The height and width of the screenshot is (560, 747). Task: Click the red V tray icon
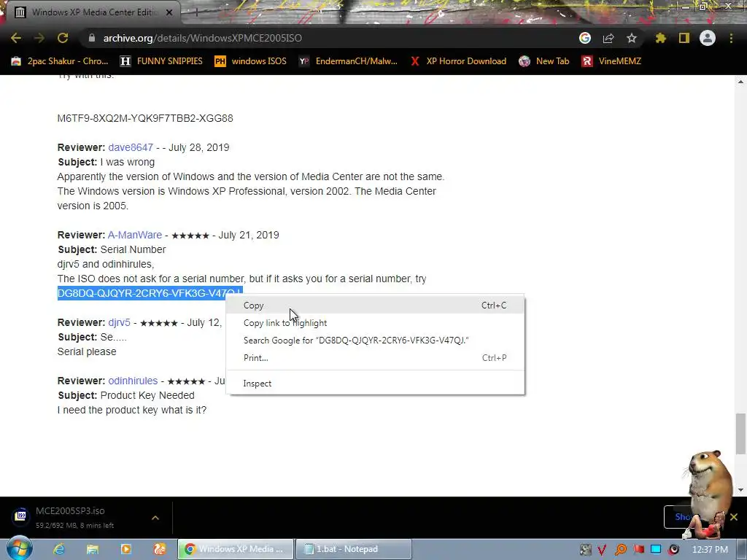(x=602, y=550)
